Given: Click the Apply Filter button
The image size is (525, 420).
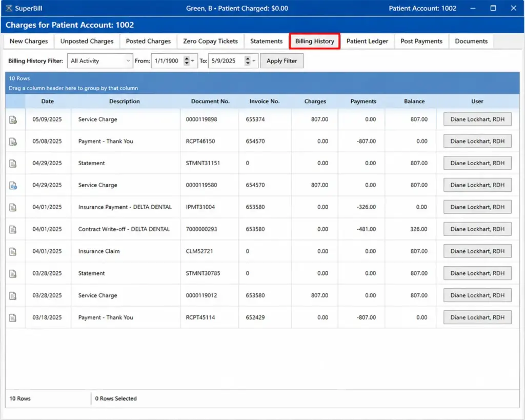Looking at the screenshot, I should tap(281, 61).
